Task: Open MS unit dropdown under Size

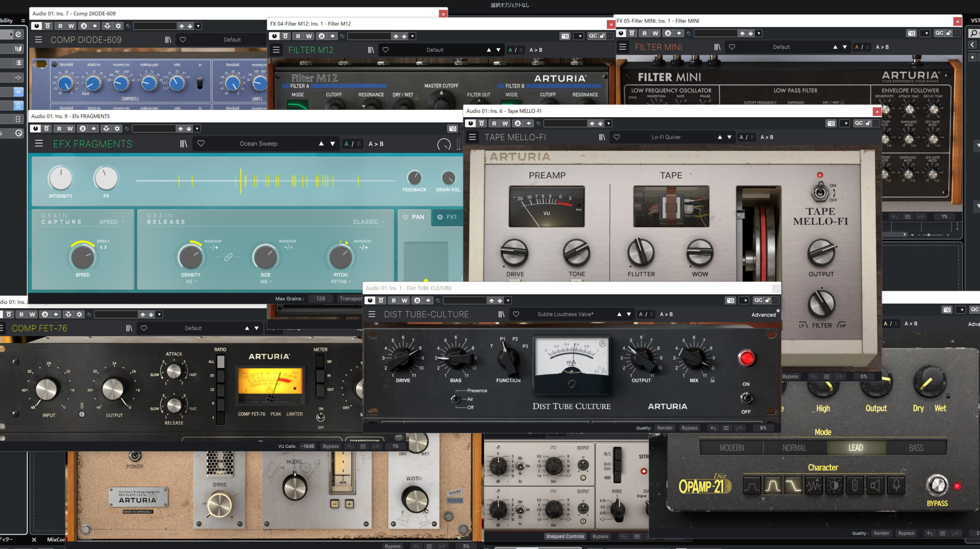Action: tap(266, 282)
